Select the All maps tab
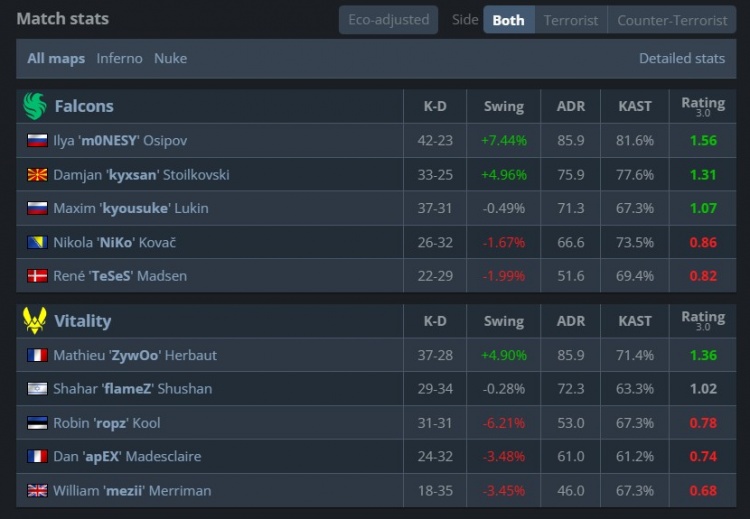The height and width of the screenshot is (519, 750). 56,59
